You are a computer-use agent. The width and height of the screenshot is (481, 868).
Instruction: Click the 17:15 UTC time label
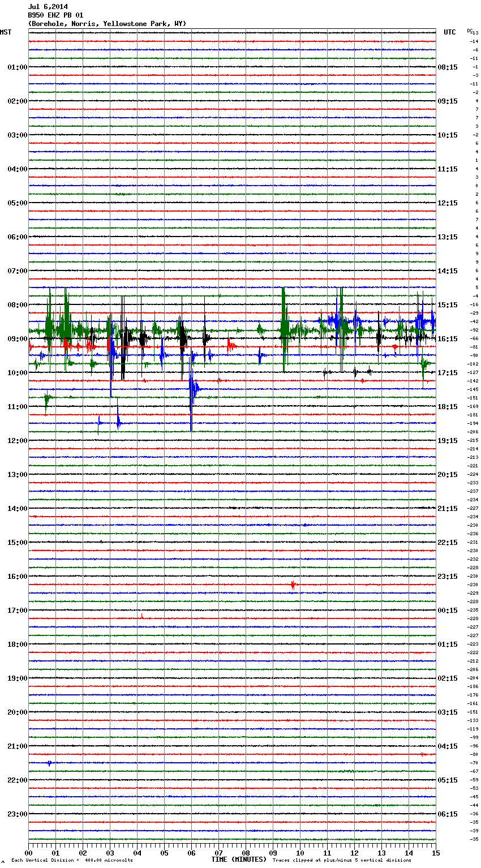(x=448, y=373)
